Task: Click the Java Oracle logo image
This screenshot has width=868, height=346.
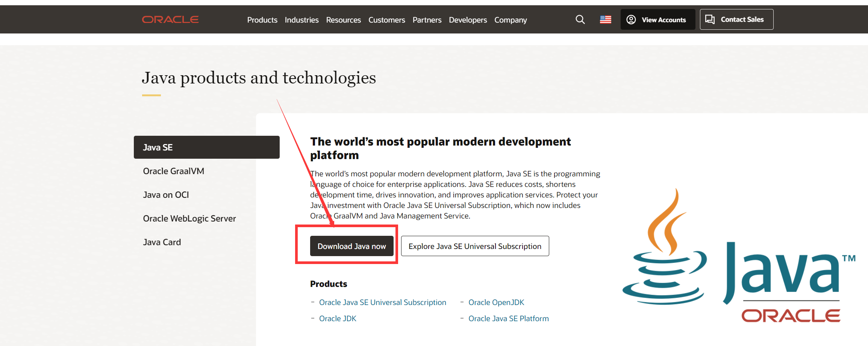Action: pos(739,256)
